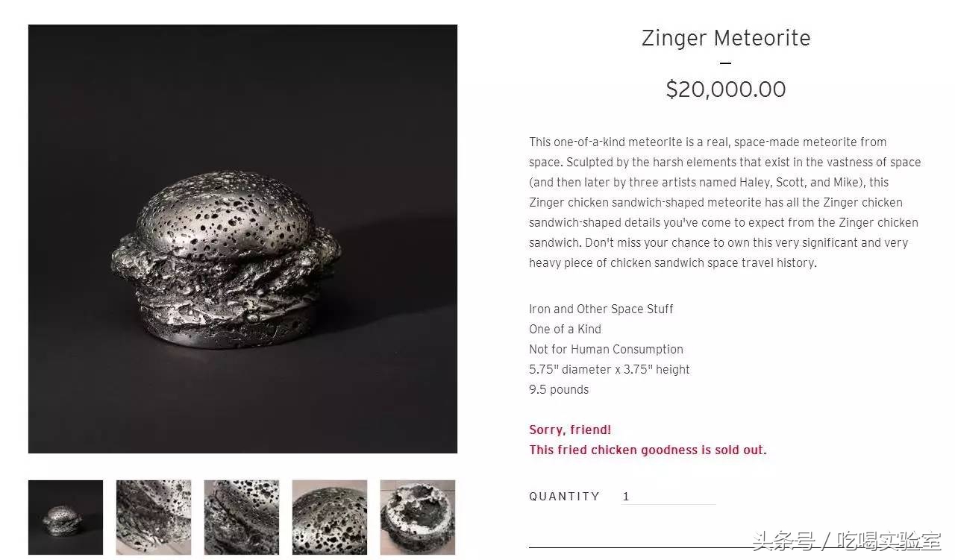This screenshot has height=560, width=955.
Task: Show the domed top bun close-up thumbnail
Action: click(x=330, y=517)
